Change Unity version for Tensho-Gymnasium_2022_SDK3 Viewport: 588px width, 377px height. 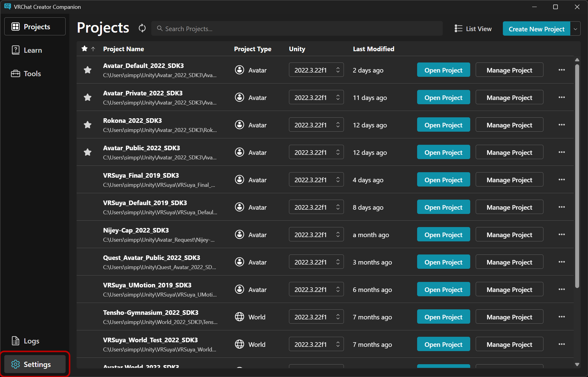316,317
